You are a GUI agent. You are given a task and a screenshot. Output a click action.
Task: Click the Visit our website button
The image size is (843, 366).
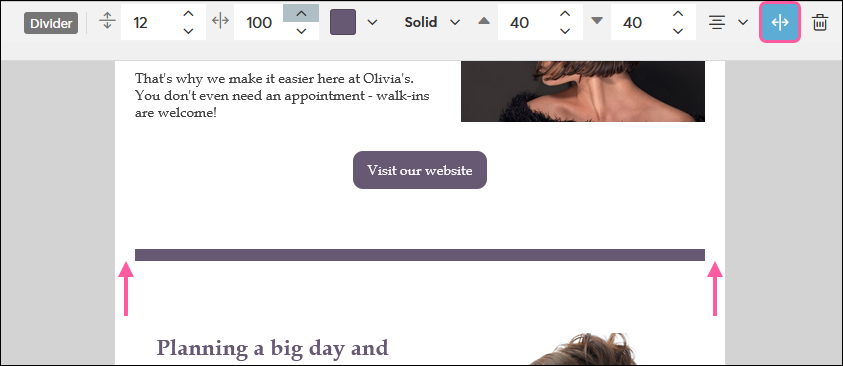click(x=420, y=170)
